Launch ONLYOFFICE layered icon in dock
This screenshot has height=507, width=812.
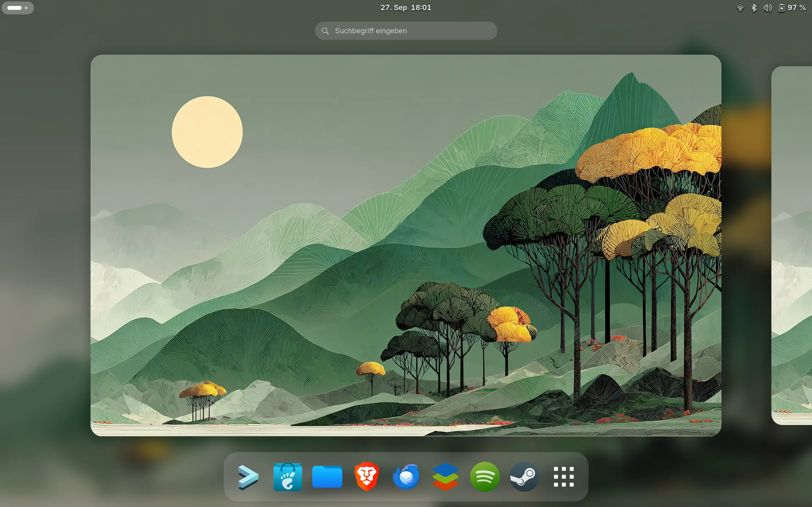point(445,477)
